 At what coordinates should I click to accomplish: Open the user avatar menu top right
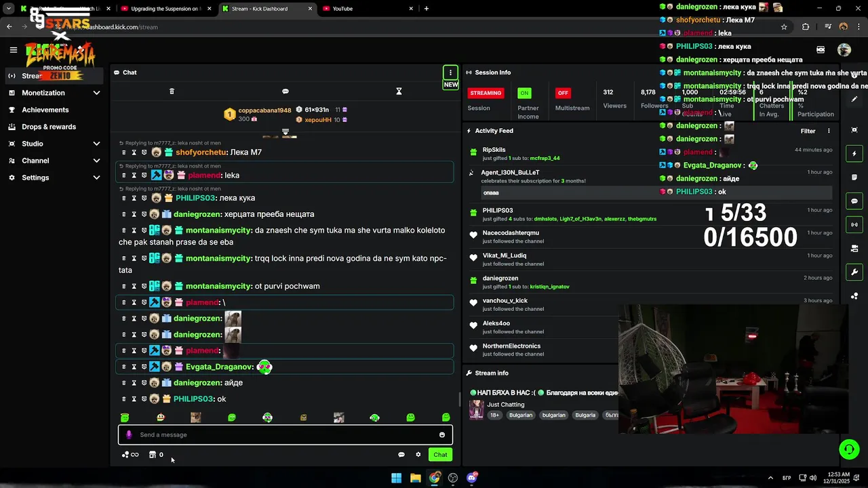[844, 49]
